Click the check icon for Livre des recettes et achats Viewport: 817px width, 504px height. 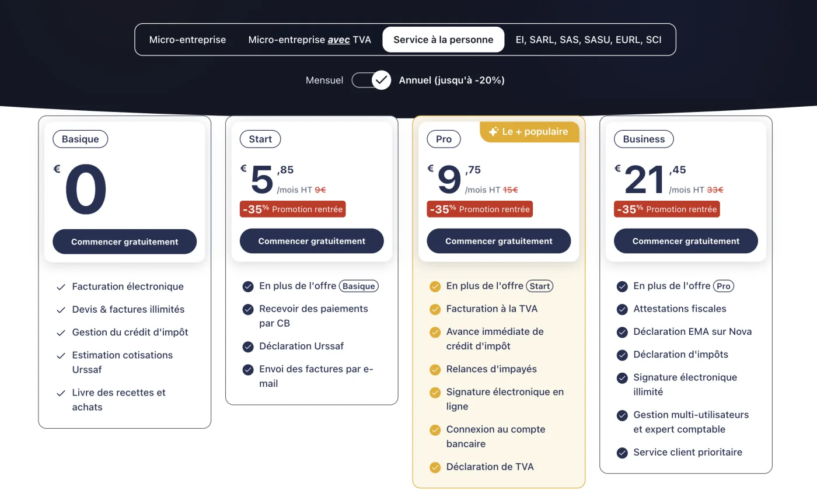point(61,393)
